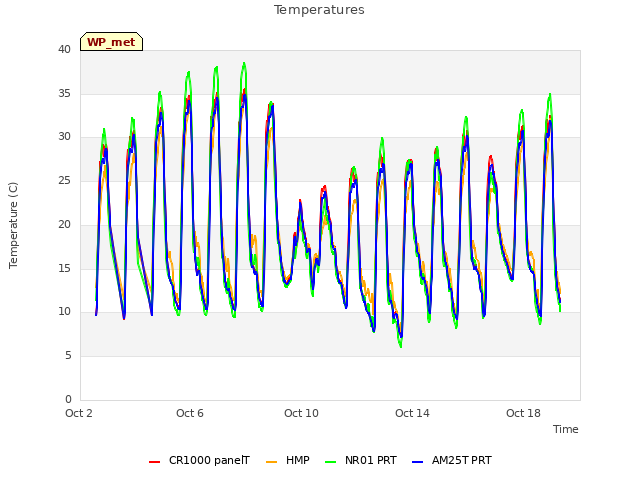The width and height of the screenshot is (640, 480).
Task: Click the Temperatures chart title
Action: [319, 10]
